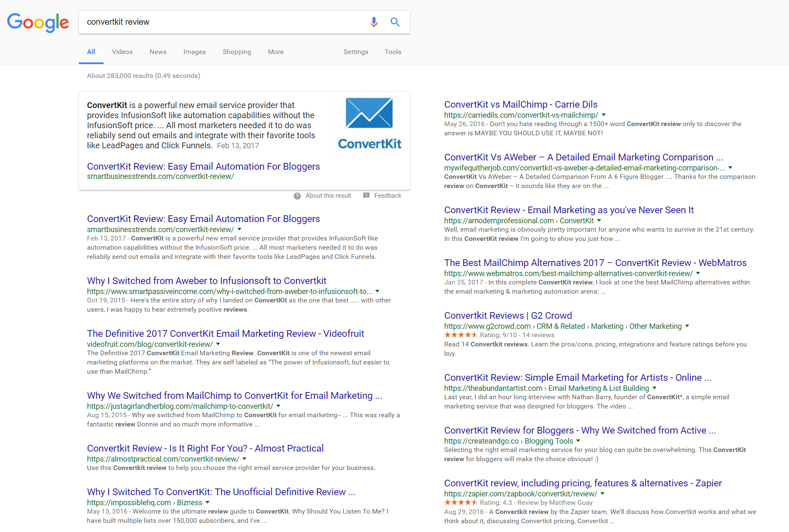Expand dropdown arrow beside webmatros.com URL
The image size is (789, 532).
[x=698, y=273]
